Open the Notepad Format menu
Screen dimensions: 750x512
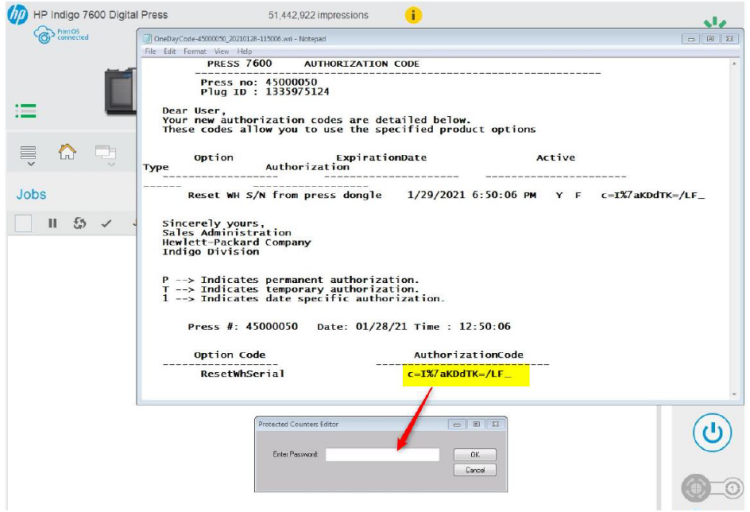195,51
